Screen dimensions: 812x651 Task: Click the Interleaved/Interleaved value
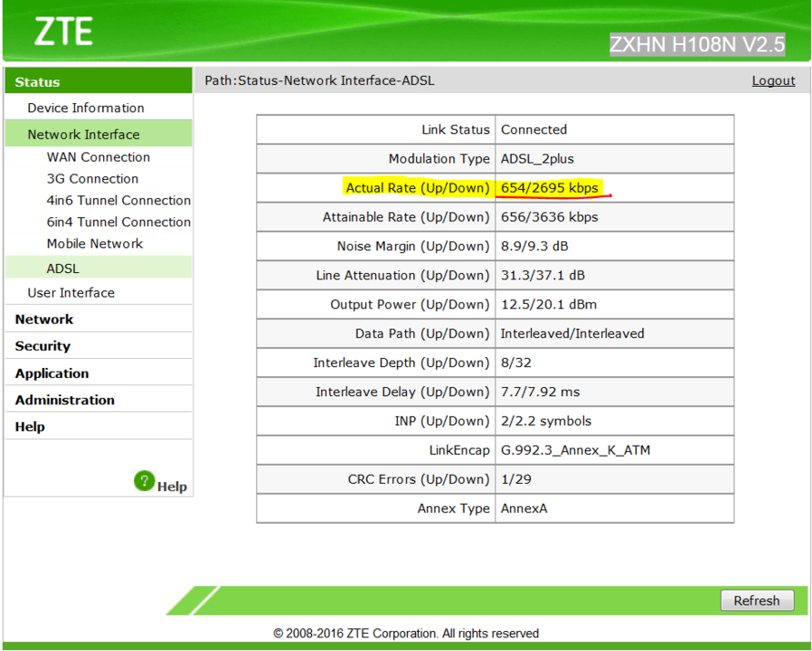(572, 334)
